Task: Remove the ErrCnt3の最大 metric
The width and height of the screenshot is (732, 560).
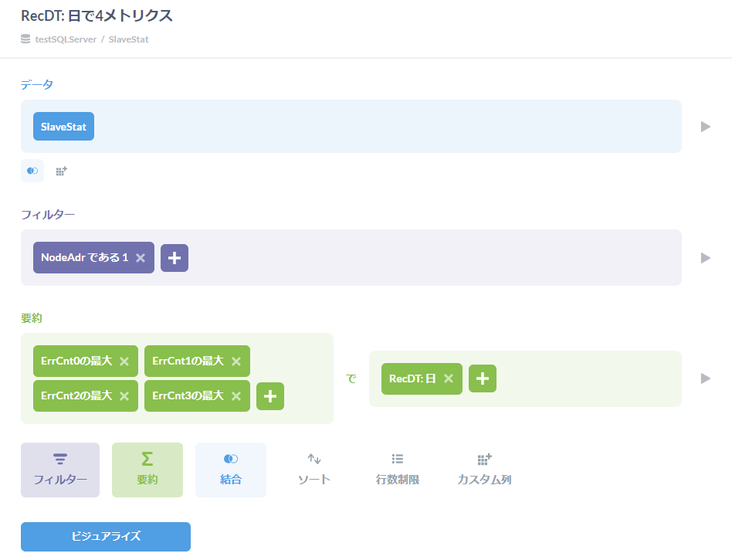Action: pyautogui.click(x=236, y=396)
